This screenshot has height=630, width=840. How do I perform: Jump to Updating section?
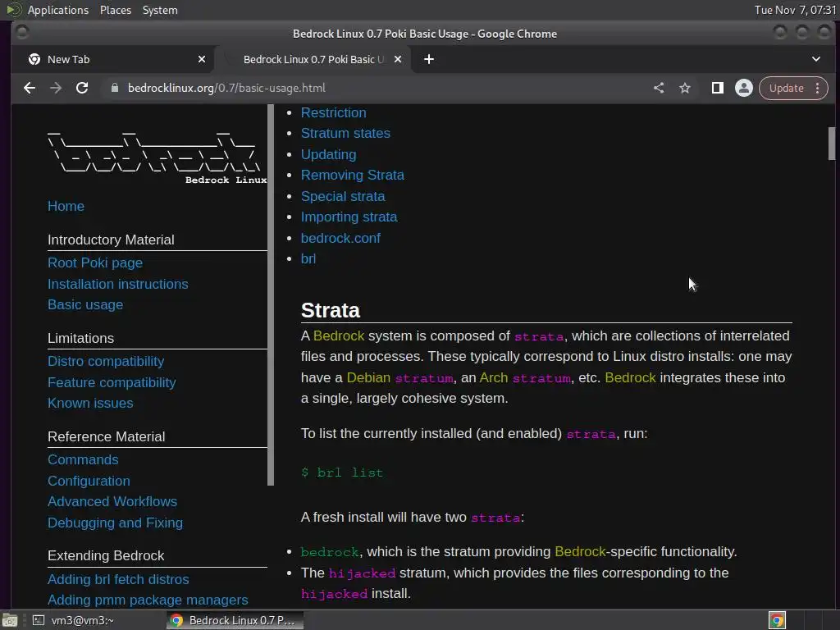(x=328, y=155)
